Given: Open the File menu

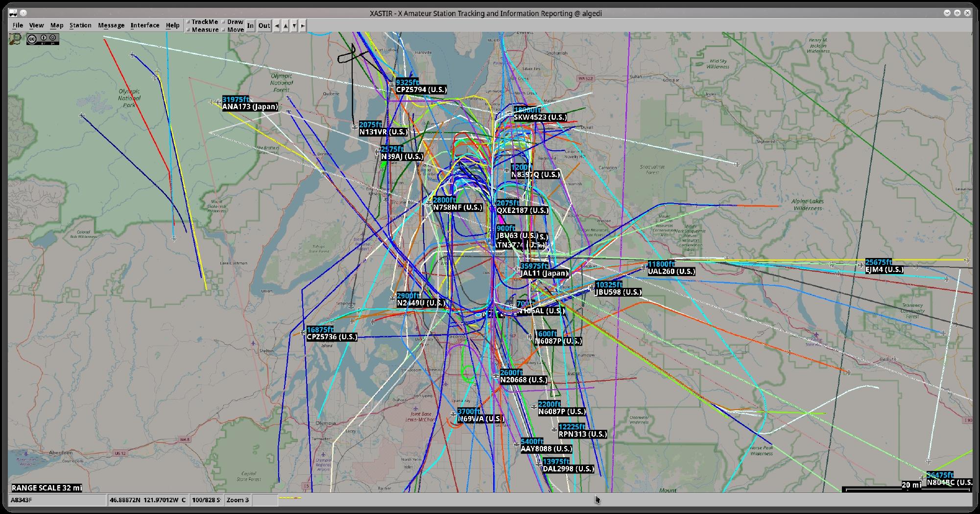Looking at the screenshot, I should coord(18,25).
